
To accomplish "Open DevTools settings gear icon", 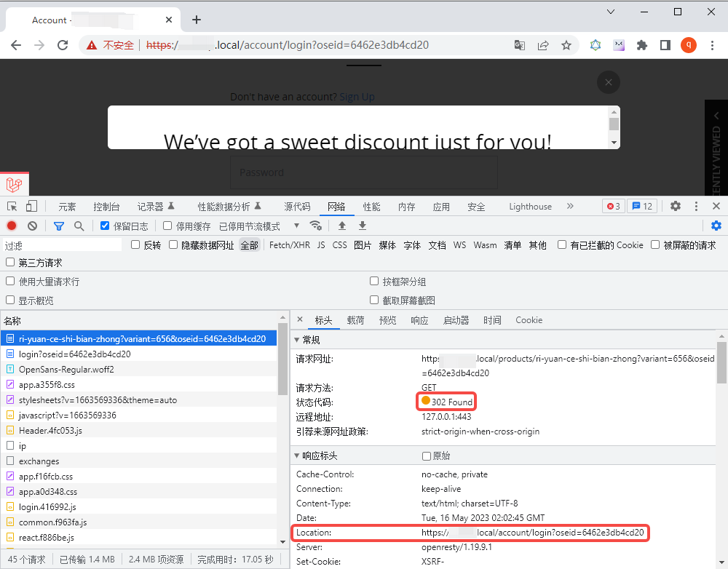I will coord(676,206).
